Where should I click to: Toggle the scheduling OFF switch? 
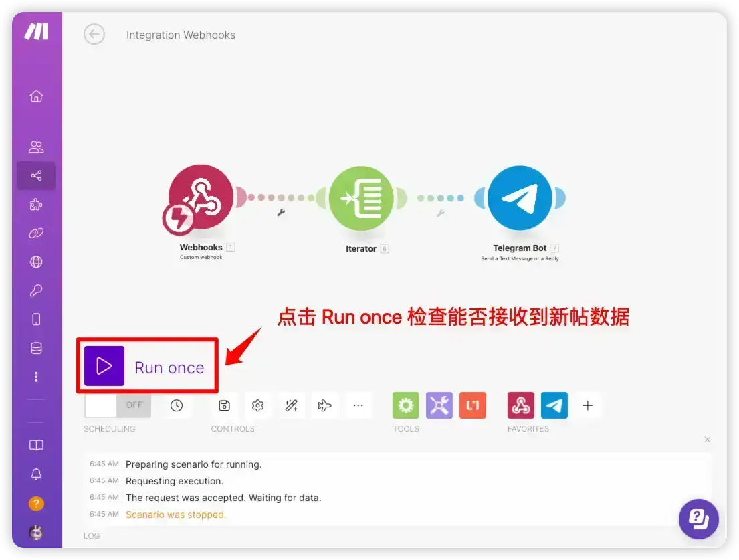click(118, 405)
